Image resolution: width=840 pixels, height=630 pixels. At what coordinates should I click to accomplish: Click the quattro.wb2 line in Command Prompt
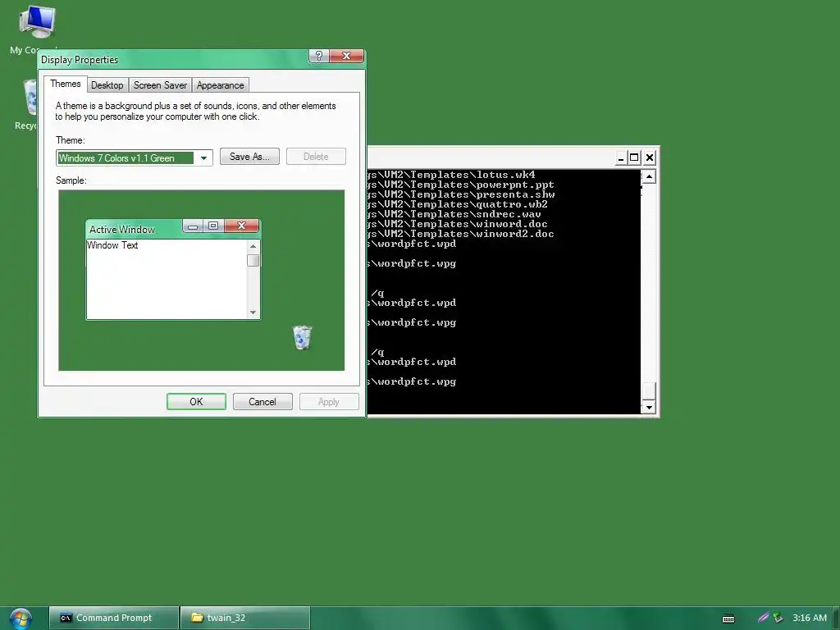pos(458,204)
